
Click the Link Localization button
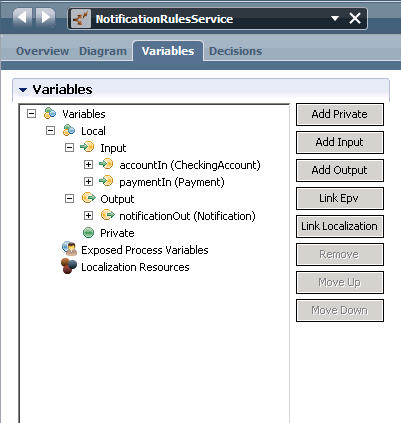point(340,226)
